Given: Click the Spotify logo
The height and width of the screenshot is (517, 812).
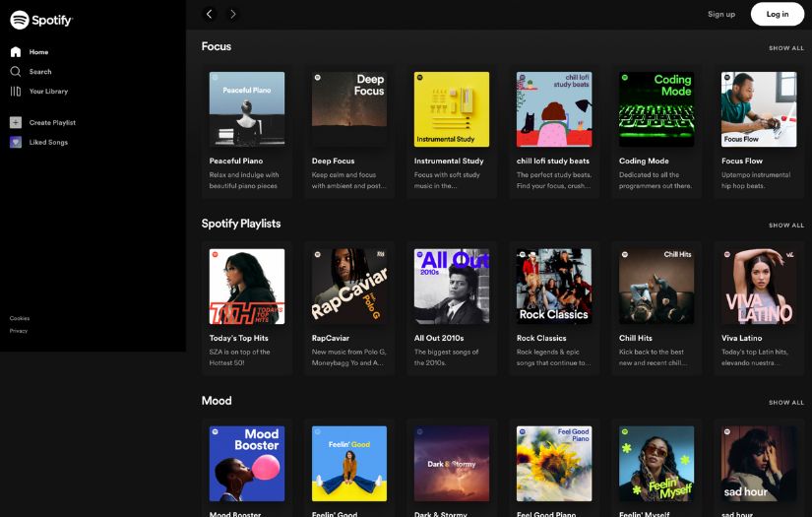Looking at the screenshot, I should coord(41,20).
